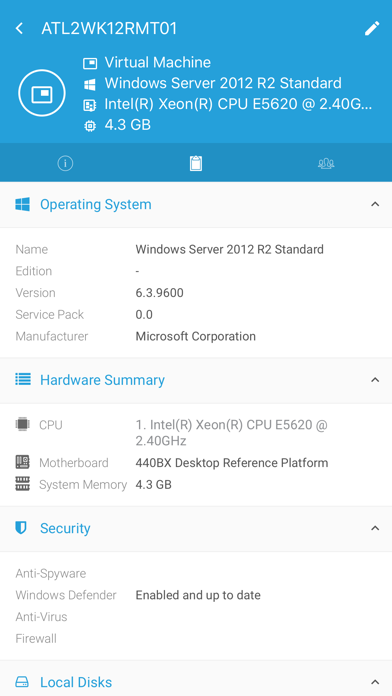Tap the pencil edit icon
This screenshot has height=696, width=392.
click(372, 28)
